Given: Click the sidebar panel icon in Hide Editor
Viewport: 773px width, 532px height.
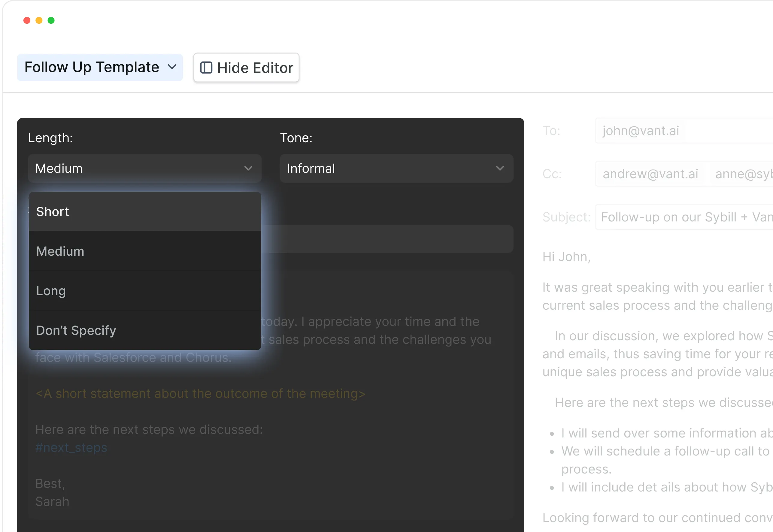Looking at the screenshot, I should coord(206,68).
